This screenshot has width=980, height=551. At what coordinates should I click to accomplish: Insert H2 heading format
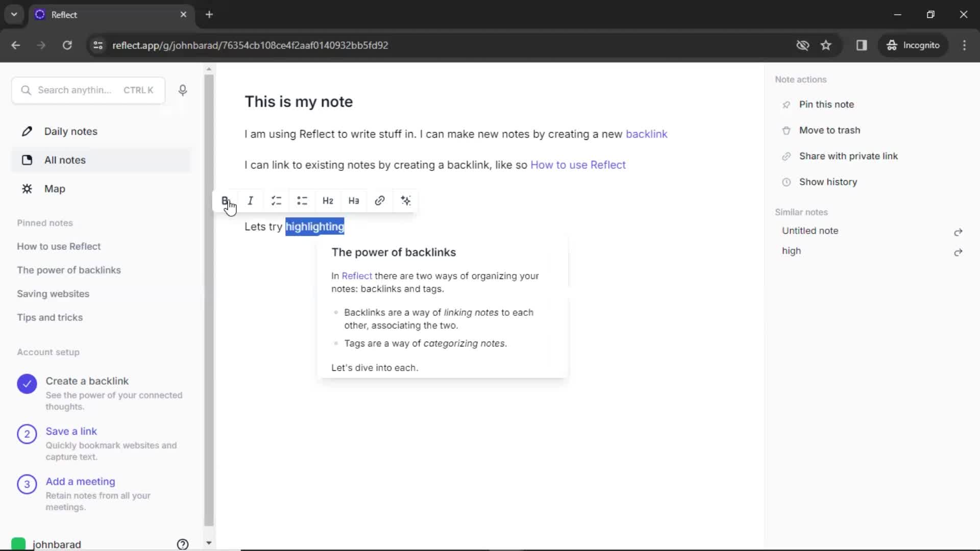pos(328,200)
